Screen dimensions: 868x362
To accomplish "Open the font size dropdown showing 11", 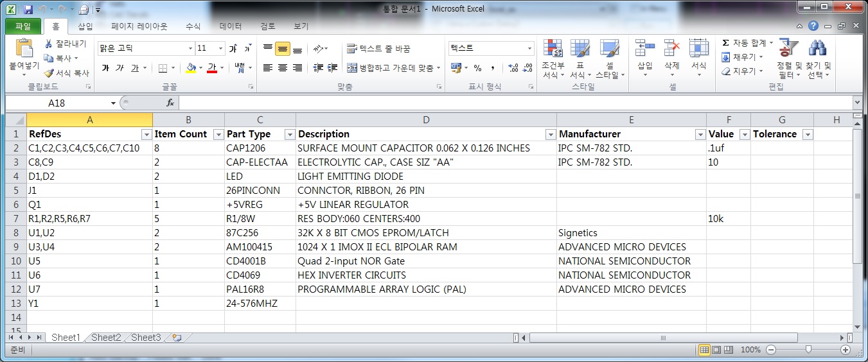I will tap(221, 49).
